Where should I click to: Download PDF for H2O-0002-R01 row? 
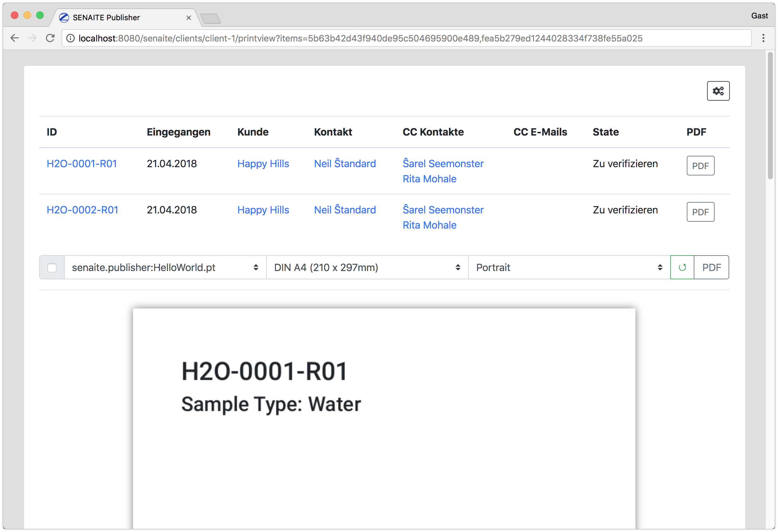click(x=700, y=212)
